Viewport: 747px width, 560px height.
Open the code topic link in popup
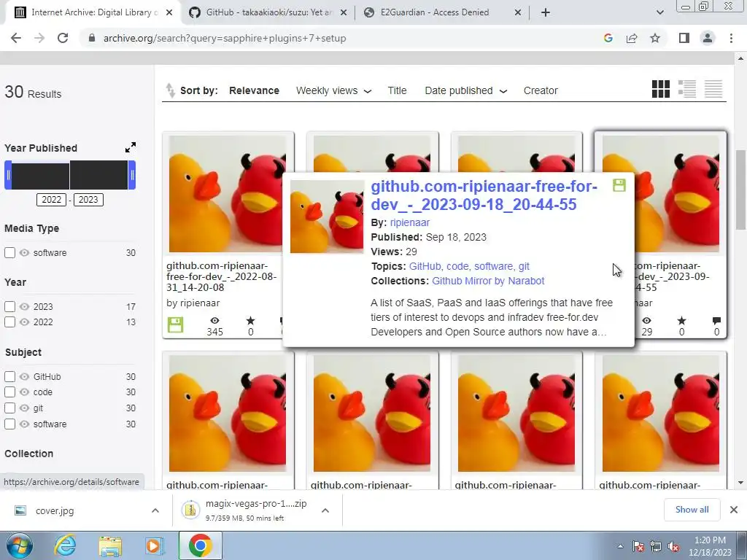pyautogui.click(x=457, y=266)
